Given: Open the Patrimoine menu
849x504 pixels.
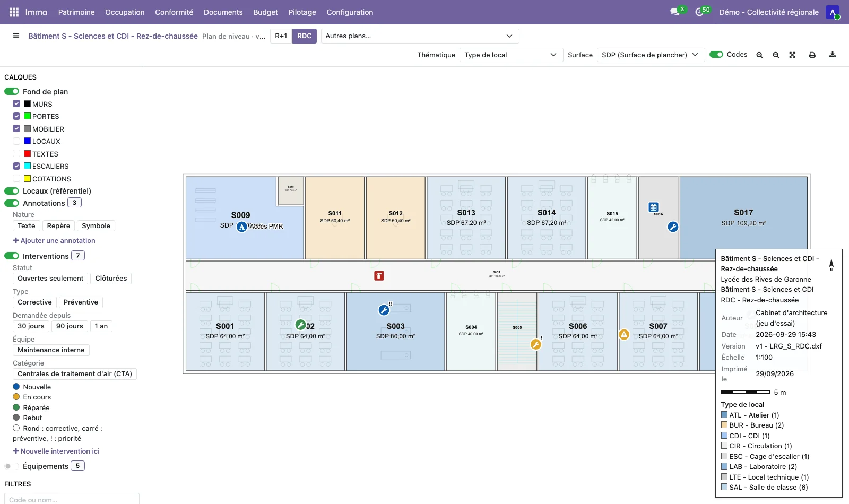Looking at the screenshot, I should 76,12.
